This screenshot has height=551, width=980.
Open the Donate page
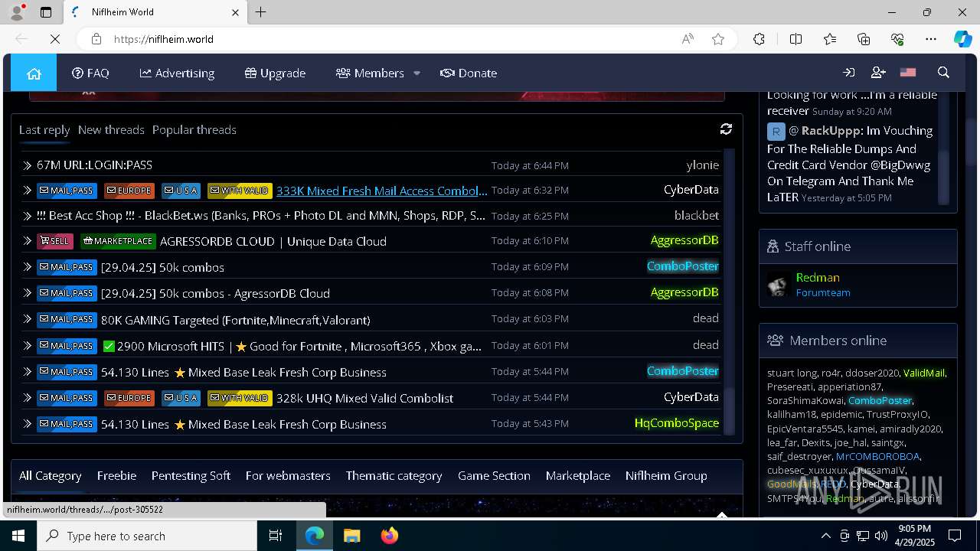469,73
